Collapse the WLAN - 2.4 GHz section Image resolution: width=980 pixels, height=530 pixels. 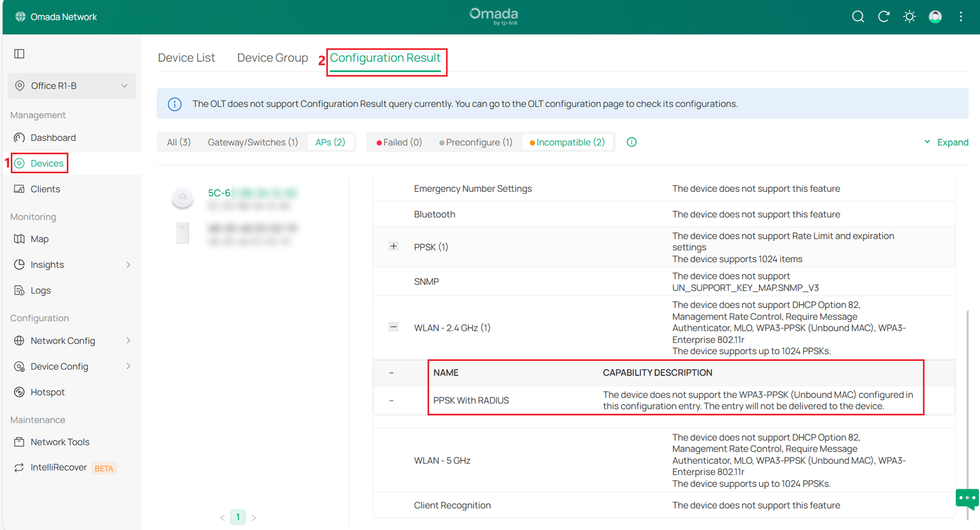(x=393, y=326)
